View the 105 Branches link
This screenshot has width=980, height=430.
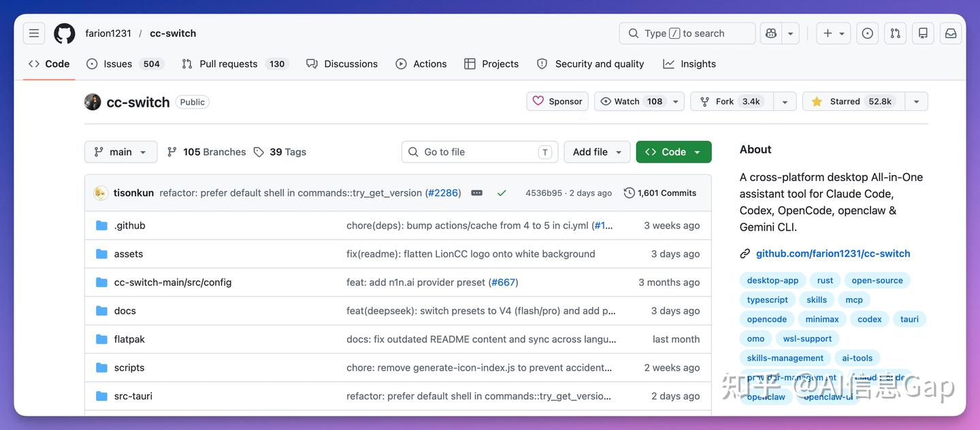207,152
